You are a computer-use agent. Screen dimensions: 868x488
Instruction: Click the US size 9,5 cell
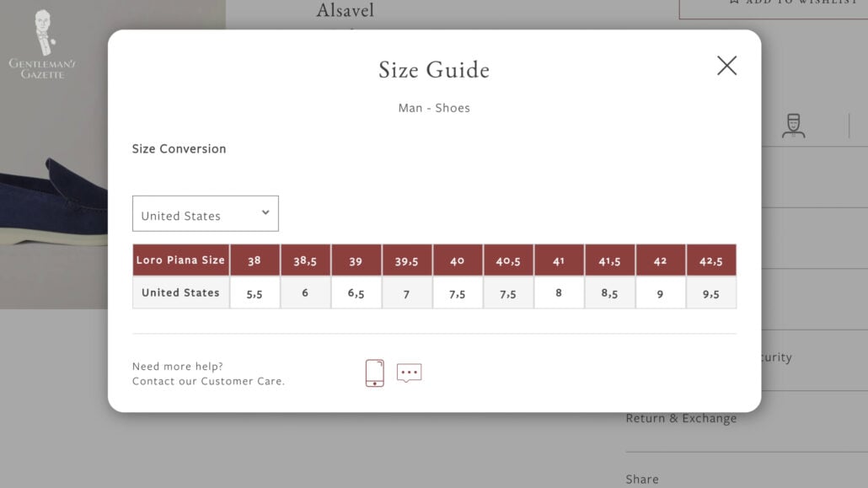coord(711,293)
